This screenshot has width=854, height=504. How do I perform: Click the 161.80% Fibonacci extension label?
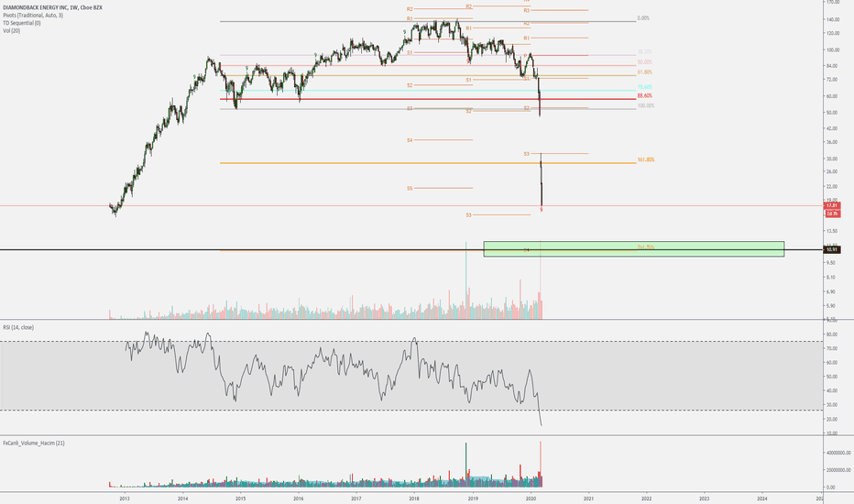tap(646, 159)
